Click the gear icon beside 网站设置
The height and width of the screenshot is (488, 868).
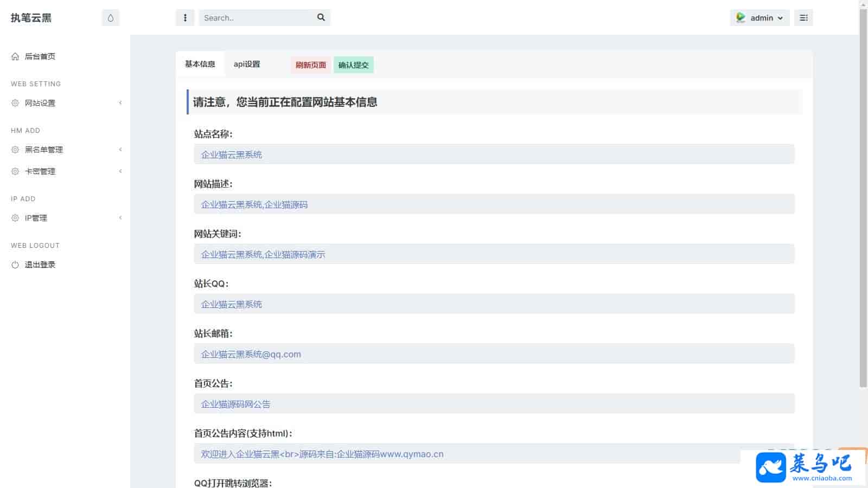tap(15, 103)
